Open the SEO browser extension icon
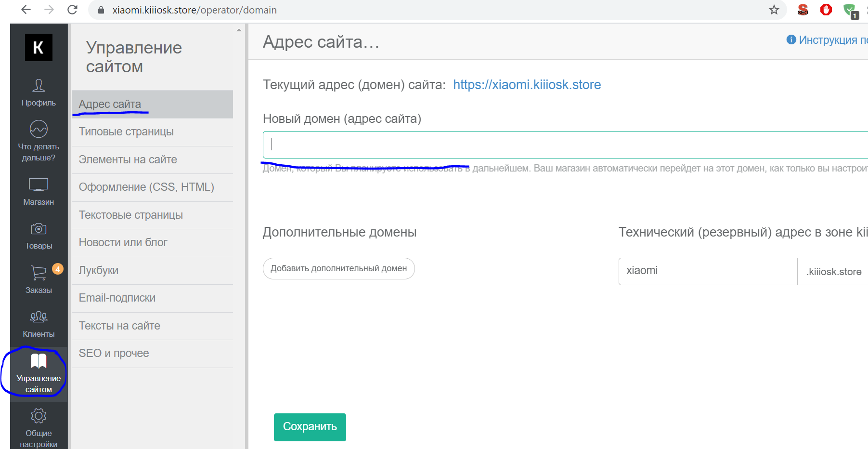This screenshot has width=868, height=449. click(803, 10)
